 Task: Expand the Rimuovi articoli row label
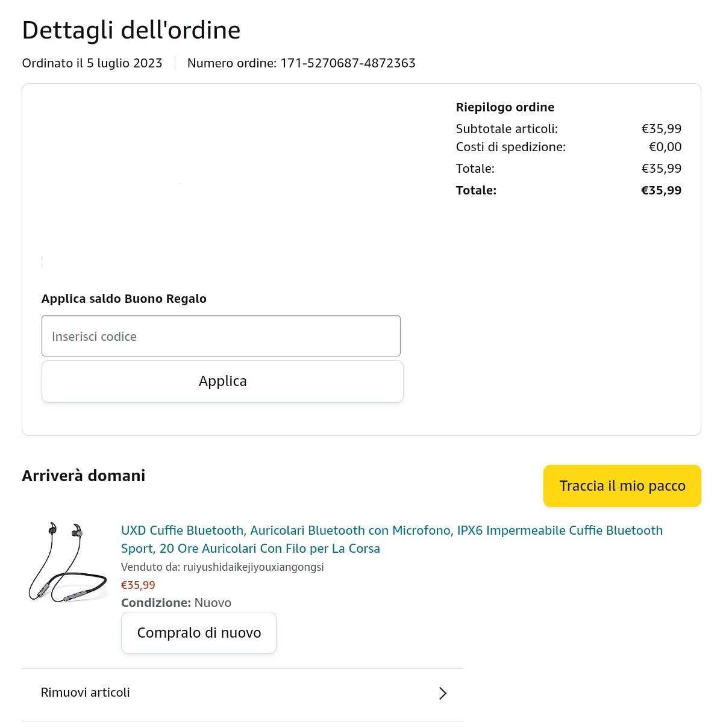86,692
